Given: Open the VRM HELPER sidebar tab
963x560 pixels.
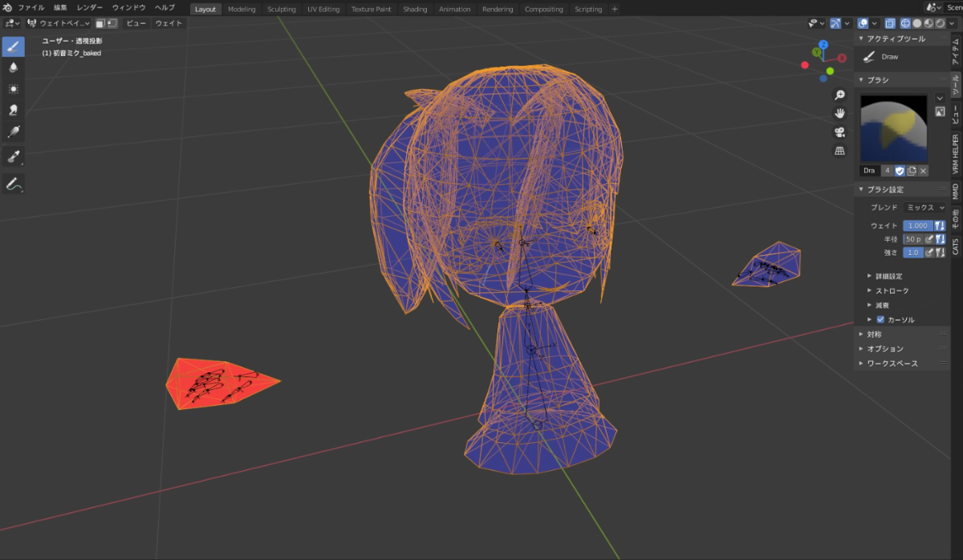Looking at the screenshot, I should point(956,154).
